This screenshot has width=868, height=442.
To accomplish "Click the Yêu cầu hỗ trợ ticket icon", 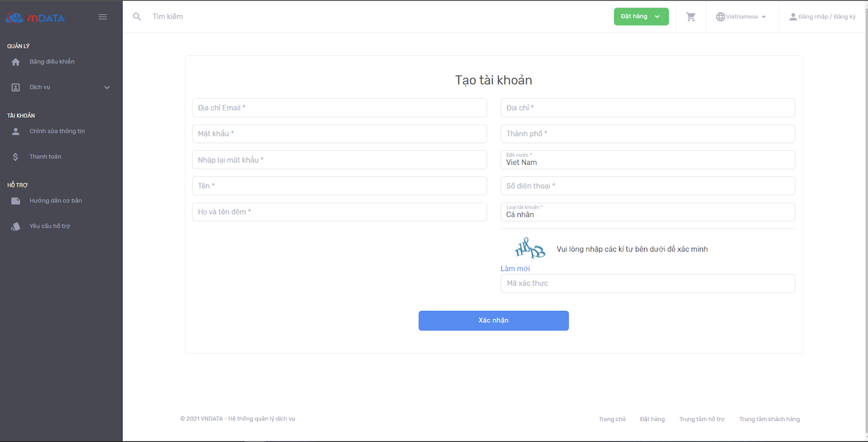I will pyautogui.click(x=16, y=226).
